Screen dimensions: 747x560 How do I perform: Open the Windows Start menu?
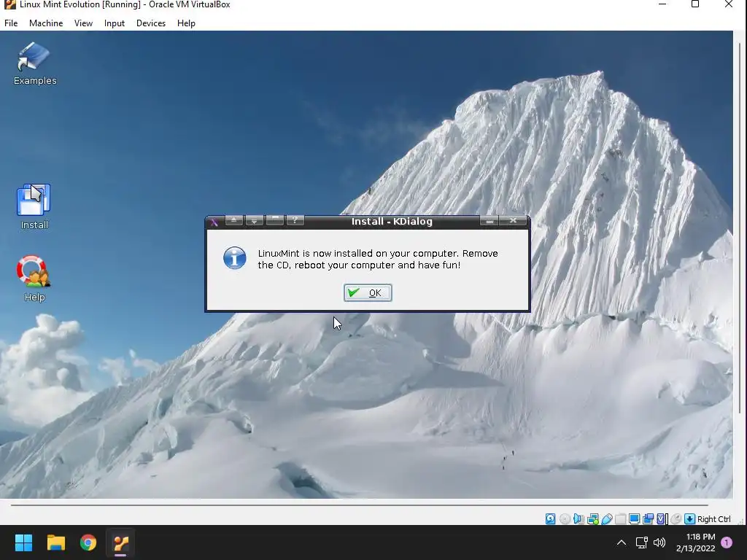tap(23, 542)
